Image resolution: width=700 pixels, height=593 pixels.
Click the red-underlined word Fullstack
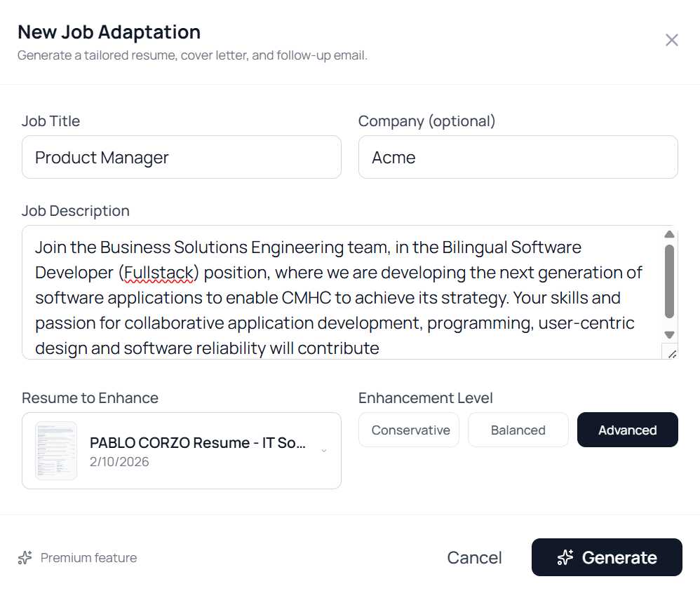158,273
